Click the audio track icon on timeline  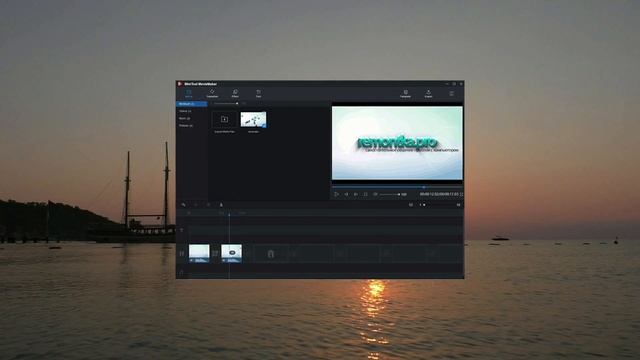182,272
